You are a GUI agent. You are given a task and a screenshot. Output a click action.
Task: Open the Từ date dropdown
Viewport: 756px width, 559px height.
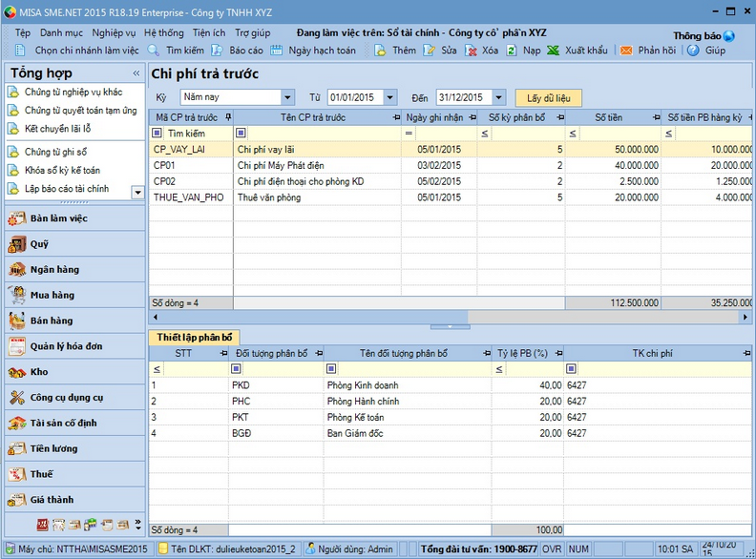tap(390, 97)
